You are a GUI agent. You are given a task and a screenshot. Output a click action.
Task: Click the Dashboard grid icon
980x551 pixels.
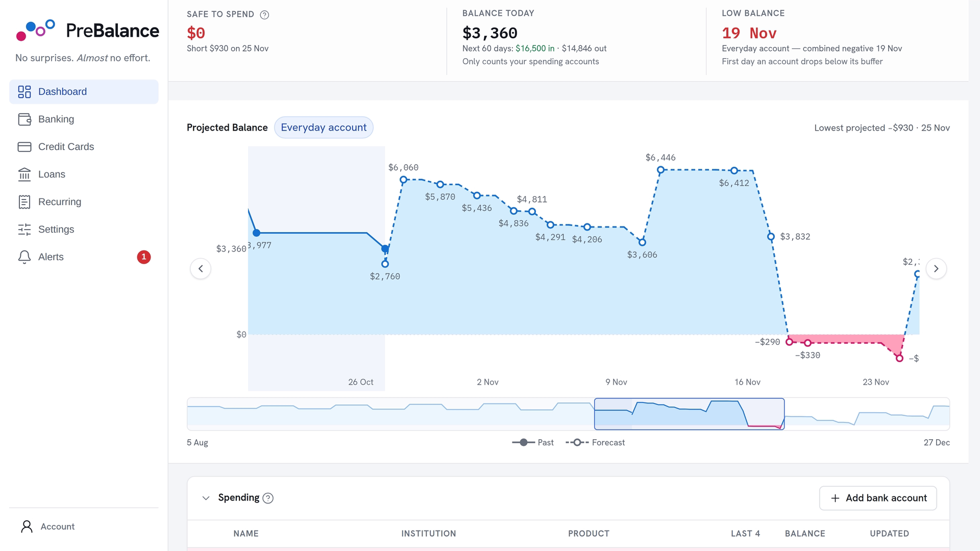24,92
